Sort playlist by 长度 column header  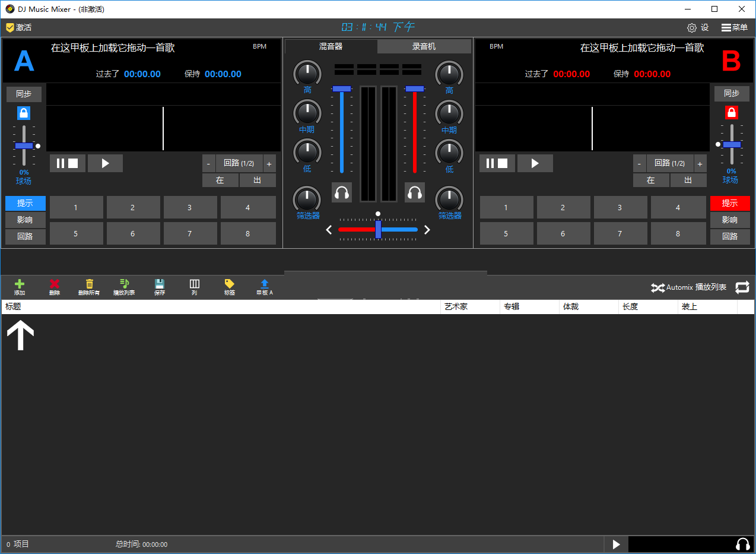click(649, 307)
